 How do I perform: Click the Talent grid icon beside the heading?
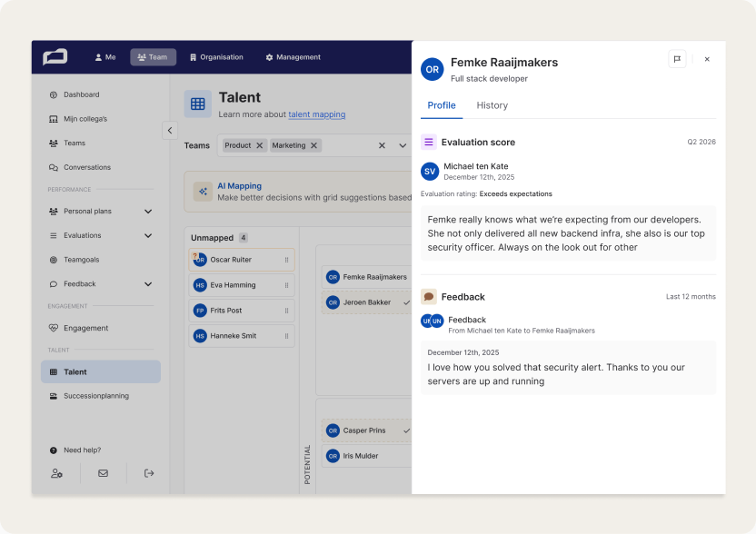198,104
